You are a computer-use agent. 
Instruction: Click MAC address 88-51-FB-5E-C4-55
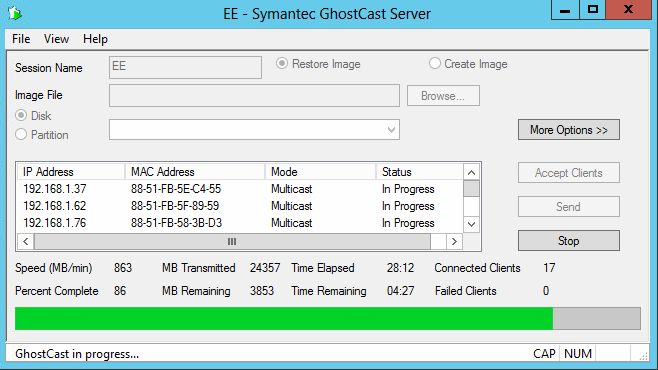(x=176, y=189)
